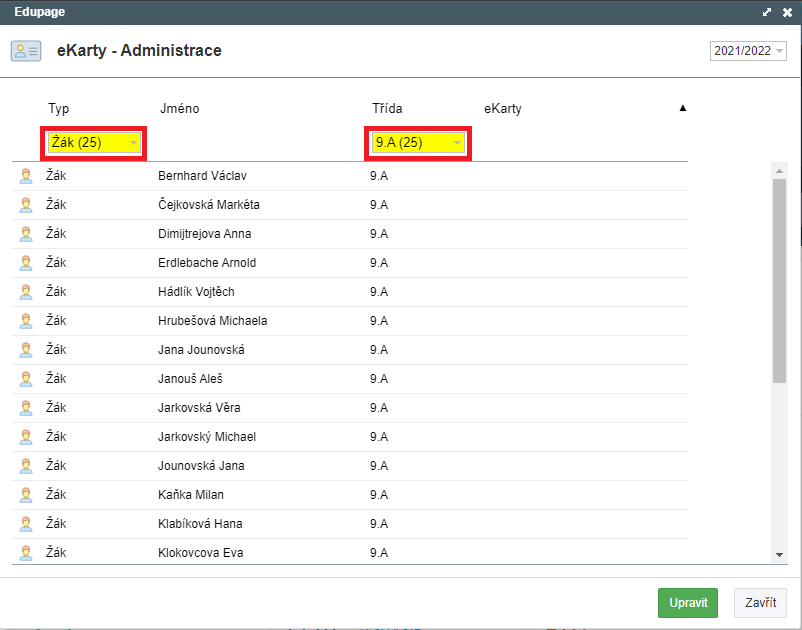802x630 pixels.
Task: Open the Žák (25) type filter dropdown
Action: [x=94, y=143]
